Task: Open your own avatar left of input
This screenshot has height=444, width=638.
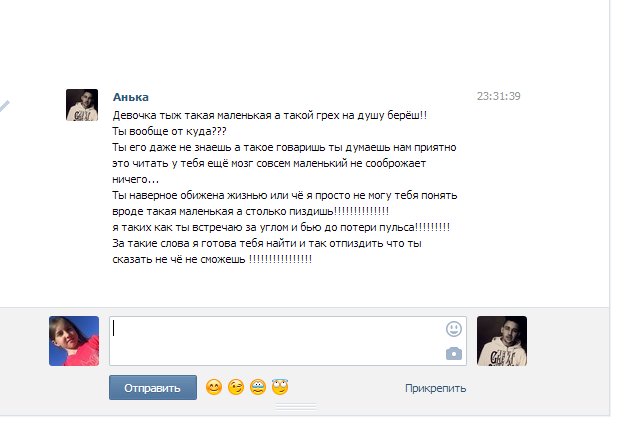Action: point(74,341)
